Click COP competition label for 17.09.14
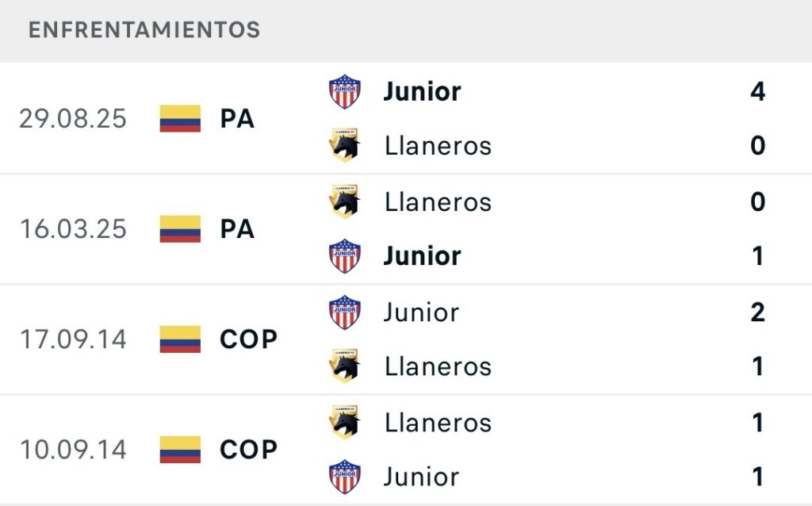 (x=249, y=339)
